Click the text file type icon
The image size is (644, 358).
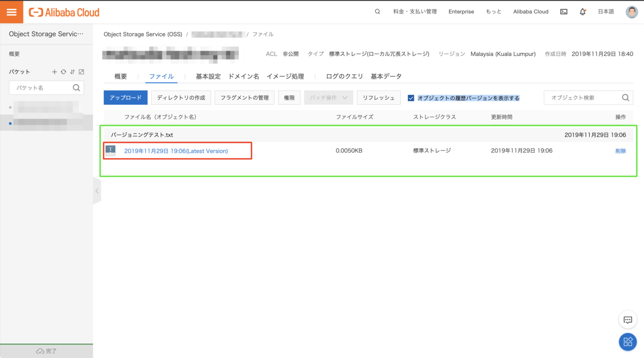[110, 151]
